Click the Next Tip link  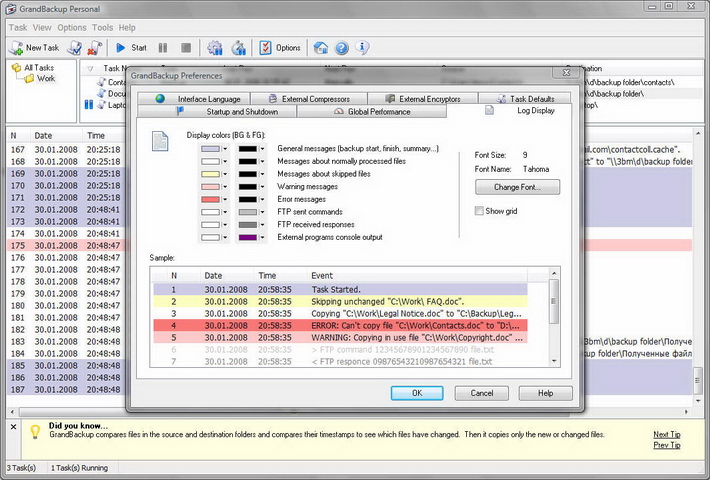(667, 434)
